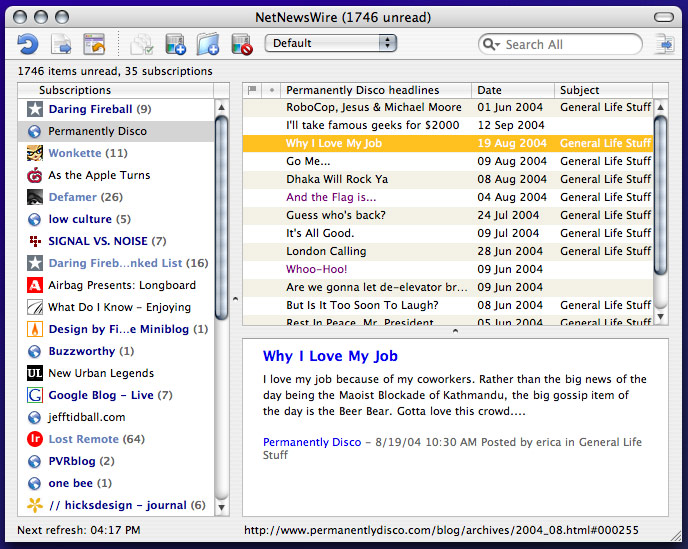The width and height of the screenshot is (688, 549).
Task: Select the low culture (5) subscription
Action: [x=116, y=219]
